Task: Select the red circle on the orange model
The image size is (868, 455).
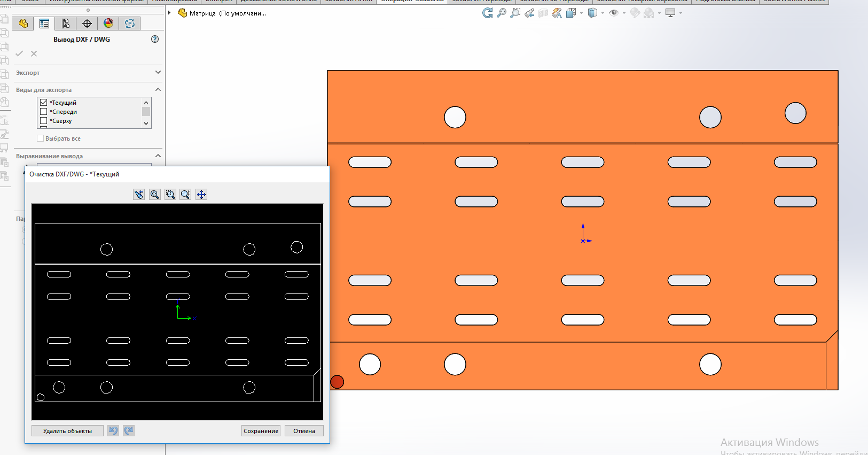Action: pyautogui.click(x=337, y=382)
